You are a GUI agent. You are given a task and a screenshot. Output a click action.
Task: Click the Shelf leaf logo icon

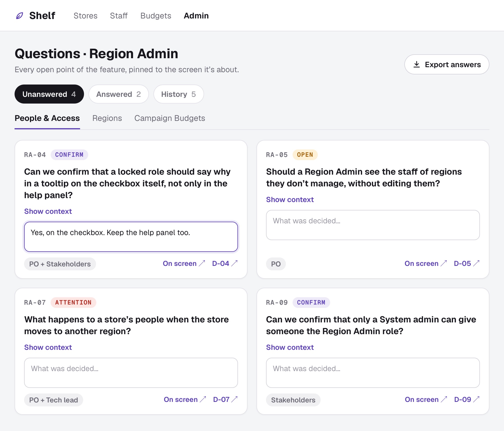[x=20, y=16]
